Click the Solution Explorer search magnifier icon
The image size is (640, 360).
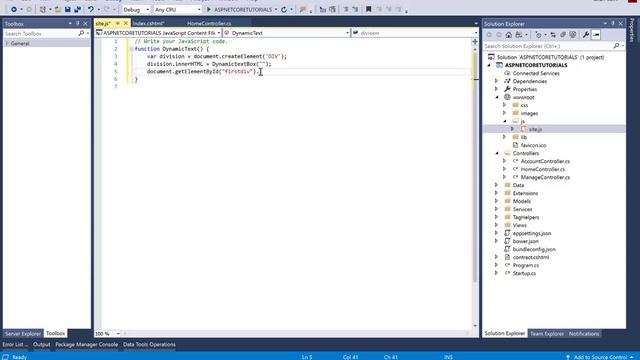pyautogui.click(x=616, y=46)
